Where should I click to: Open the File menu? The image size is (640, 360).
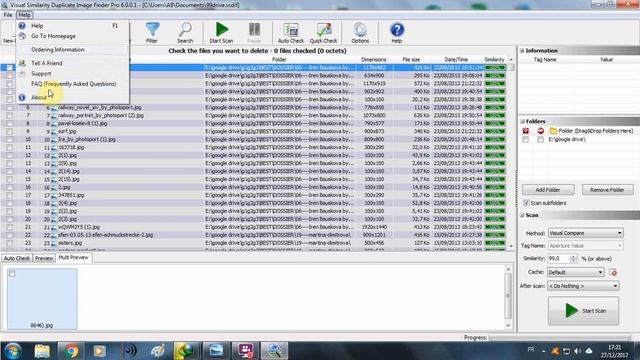pyautogui.click(x=8, y=15)
